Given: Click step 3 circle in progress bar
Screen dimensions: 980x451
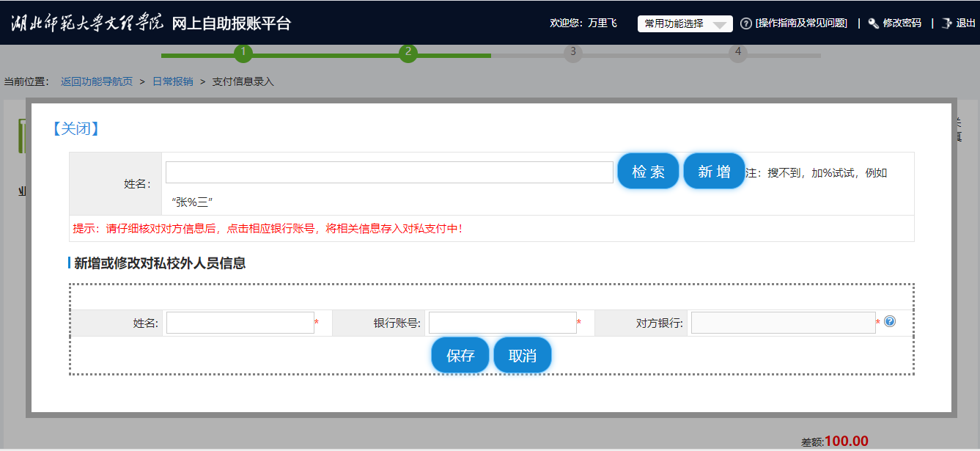Looking at the screenshot, I should point(573,53).
